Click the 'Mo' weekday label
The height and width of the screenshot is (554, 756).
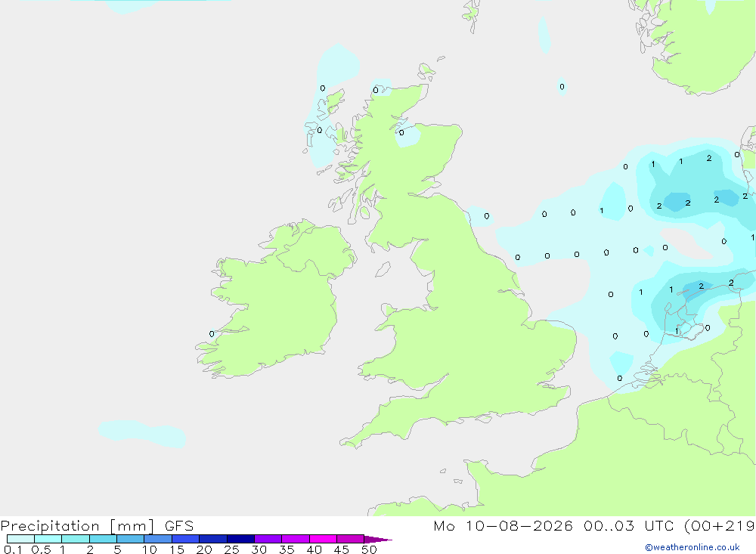444,526
